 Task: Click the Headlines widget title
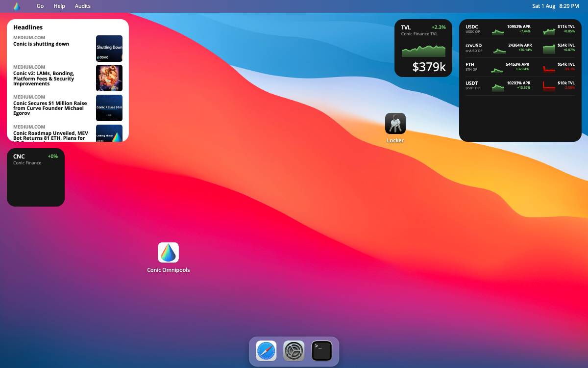28,27
